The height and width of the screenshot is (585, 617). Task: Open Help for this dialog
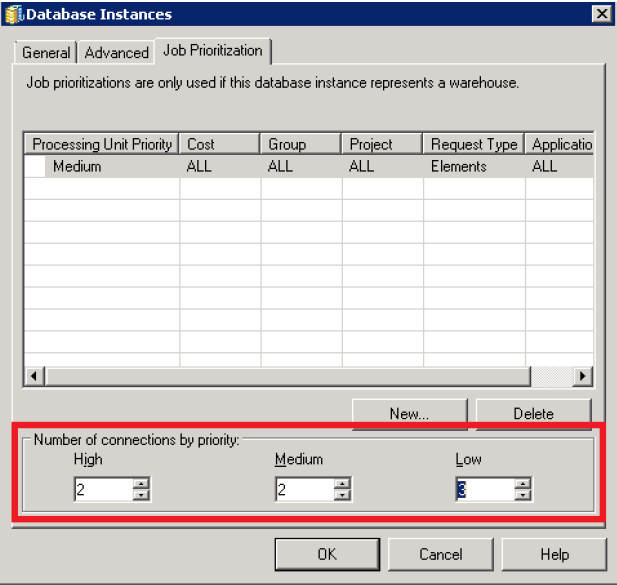tap(554, 554)
